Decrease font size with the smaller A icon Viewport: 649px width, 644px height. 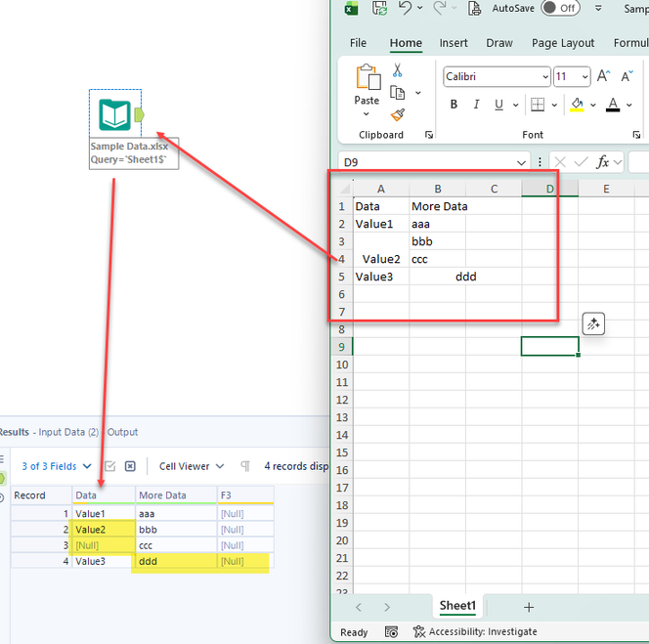coord(627,76)
